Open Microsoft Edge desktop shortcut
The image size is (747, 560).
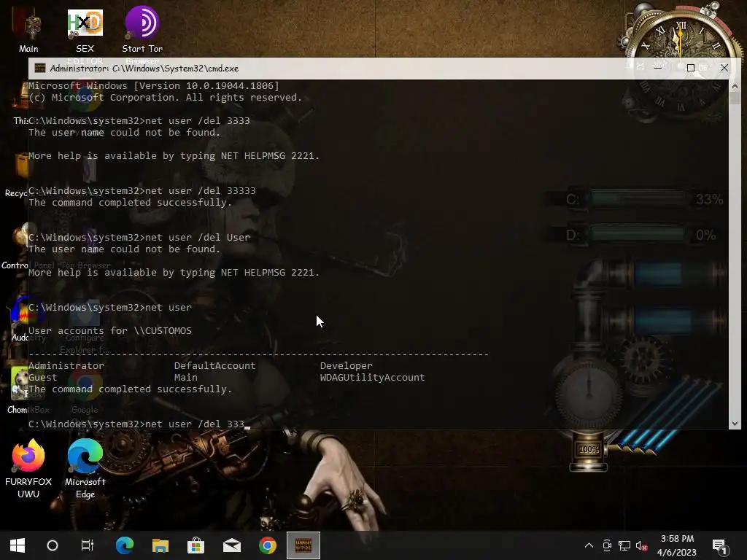pyautogui.click(x=85, y=469)
